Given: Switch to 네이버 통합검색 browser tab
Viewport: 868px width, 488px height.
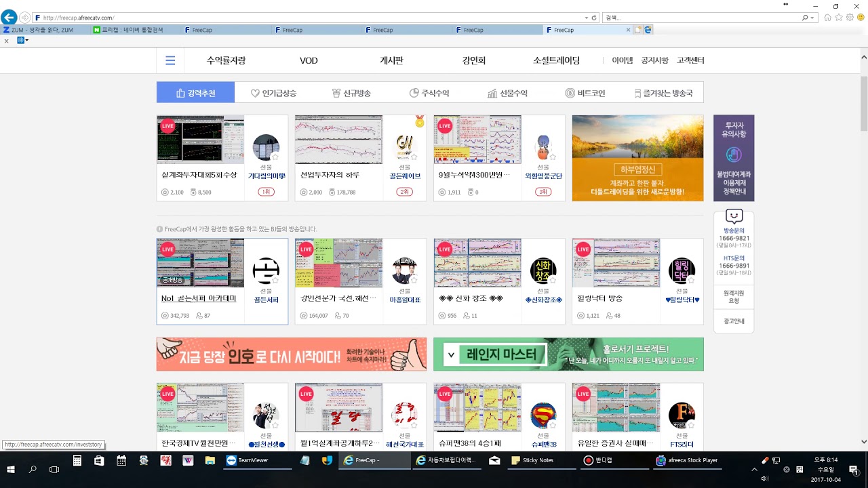Looking at the screenshot, I should [x=136, y=30].
